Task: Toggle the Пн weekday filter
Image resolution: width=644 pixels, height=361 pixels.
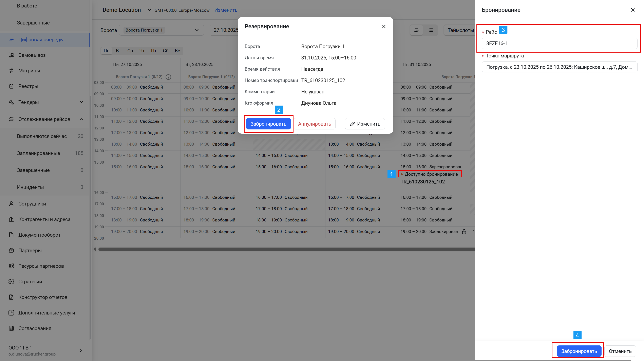Action: [x=107, y=51]
